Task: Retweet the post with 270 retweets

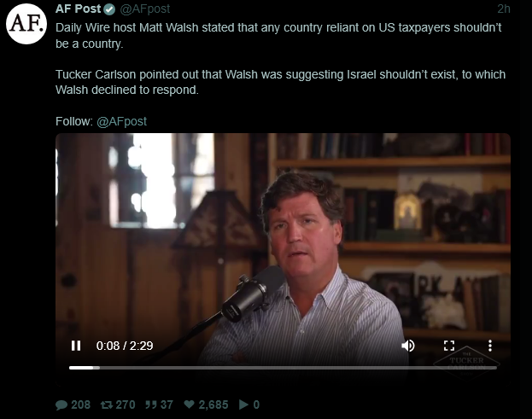Action: pyautogui.click(x=118, y=404)
